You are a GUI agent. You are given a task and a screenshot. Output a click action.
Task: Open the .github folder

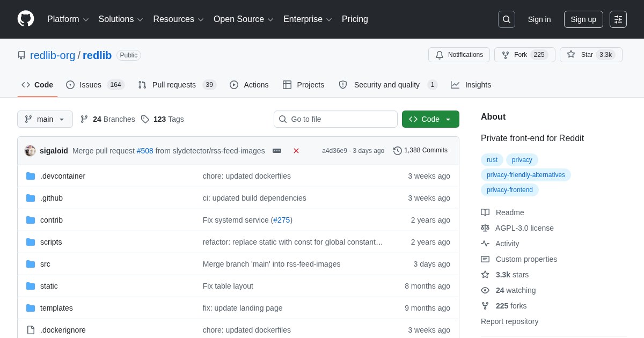point(52,198)
